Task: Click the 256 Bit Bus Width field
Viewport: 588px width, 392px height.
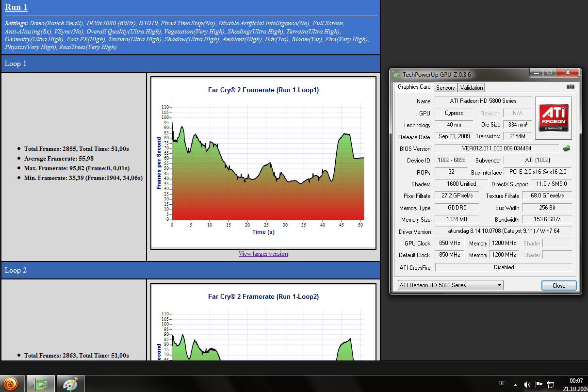Action: (x=548, y=208)
